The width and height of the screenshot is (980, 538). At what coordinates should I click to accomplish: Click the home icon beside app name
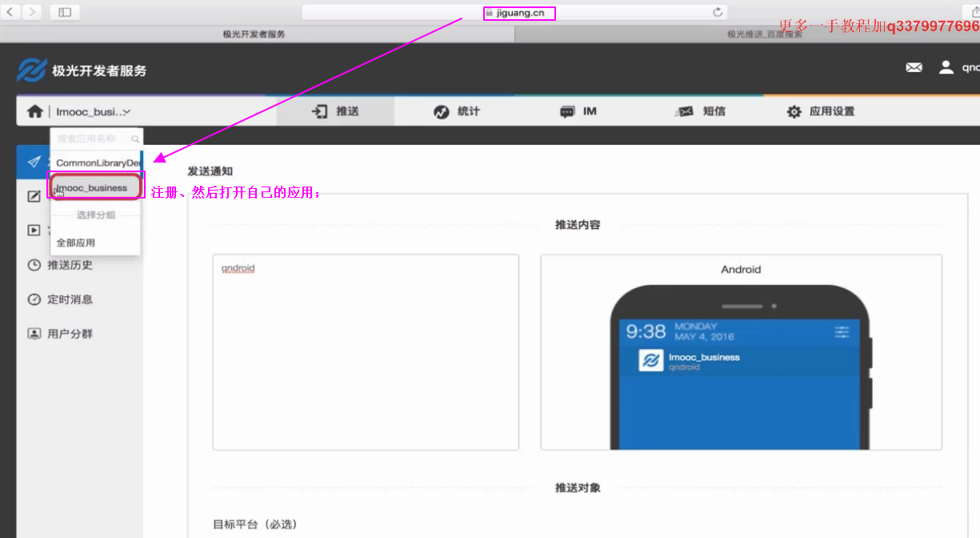pyautogui.click(x=34, y=112)
